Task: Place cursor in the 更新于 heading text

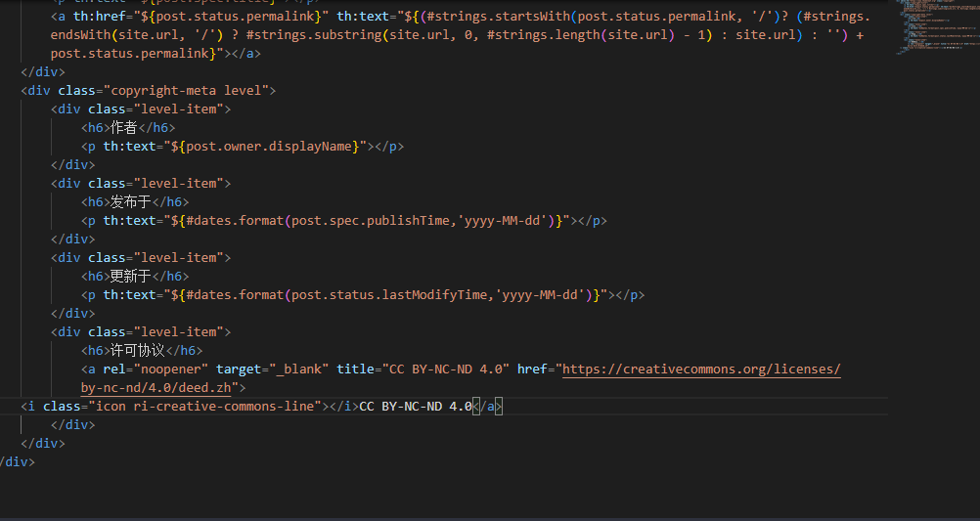Action: pyautogui.click(x=131, y=277)
